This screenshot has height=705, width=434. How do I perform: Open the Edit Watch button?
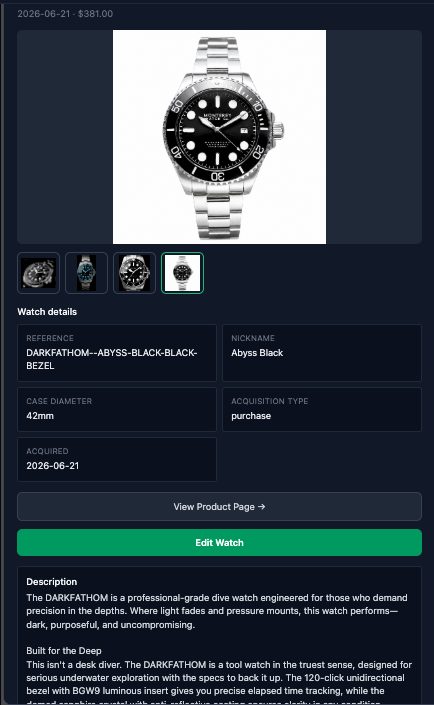pos(219,543)
